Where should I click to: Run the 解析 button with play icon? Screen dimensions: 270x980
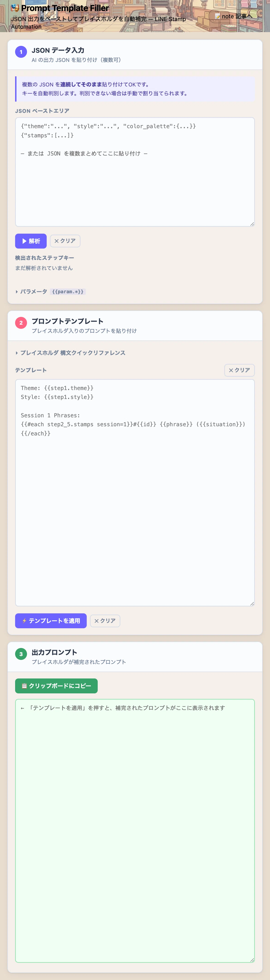tap(31, 241)
